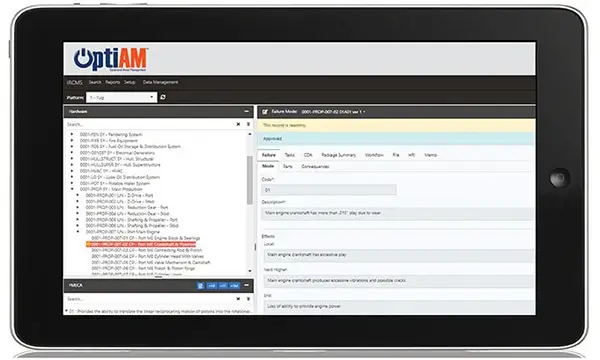Click the Hardware tree scroll-up arrow

click(x=250, y=134)
